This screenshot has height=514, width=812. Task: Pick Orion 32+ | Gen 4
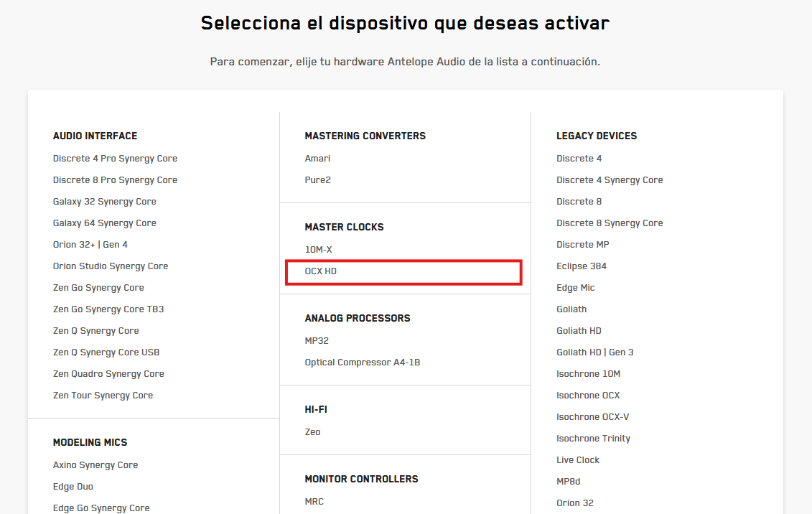point(90,244)
